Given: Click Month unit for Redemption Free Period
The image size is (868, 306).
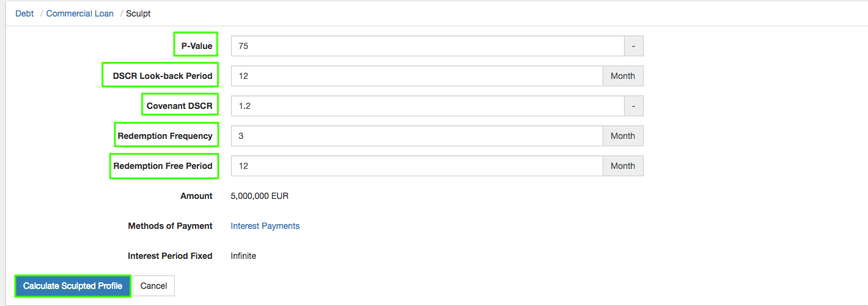Looking at the screenshot, I should 623,166.
